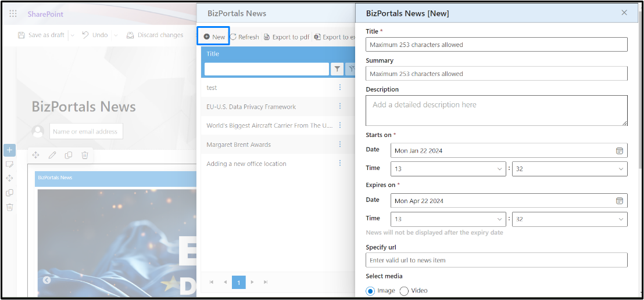Viewport: 644px width, 300px height.
Task: Select "World's Biggest Aircraft Carrier" row
Action: (278, 125)
